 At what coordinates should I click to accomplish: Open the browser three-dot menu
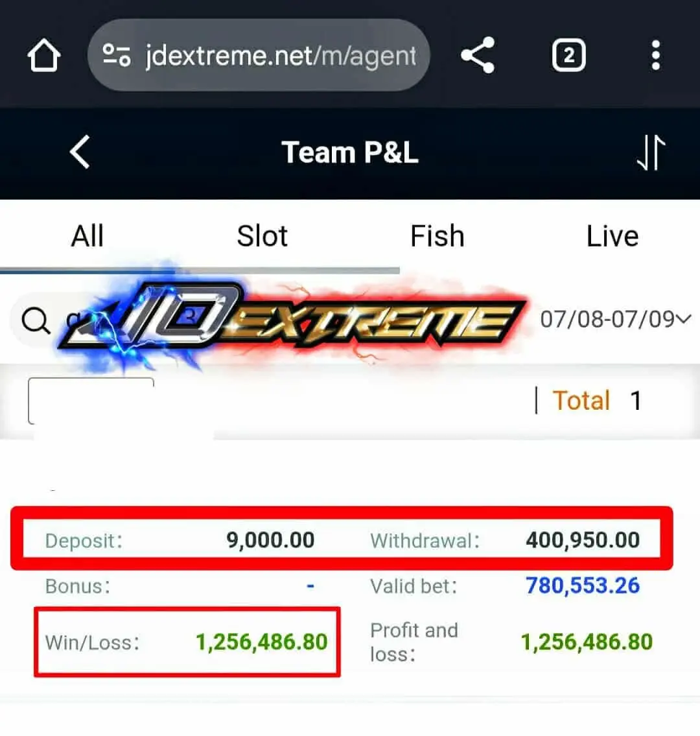coord(656,55)
